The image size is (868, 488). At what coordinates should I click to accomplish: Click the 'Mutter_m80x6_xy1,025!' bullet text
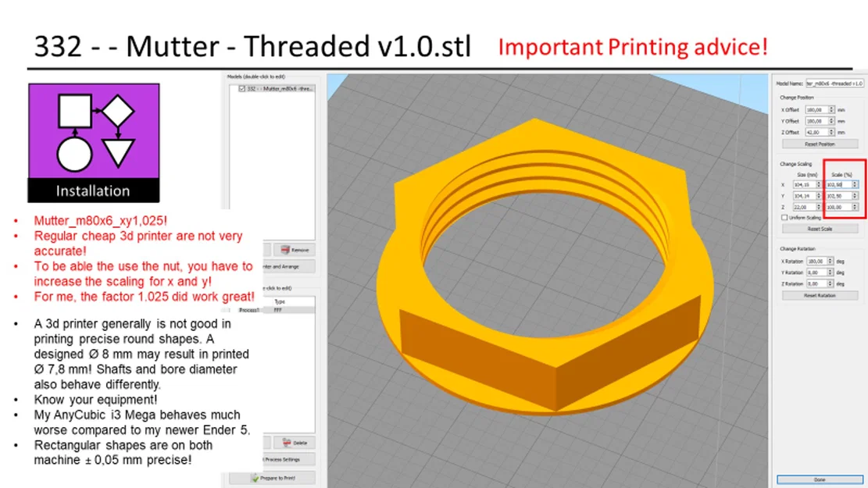(100, 221)
